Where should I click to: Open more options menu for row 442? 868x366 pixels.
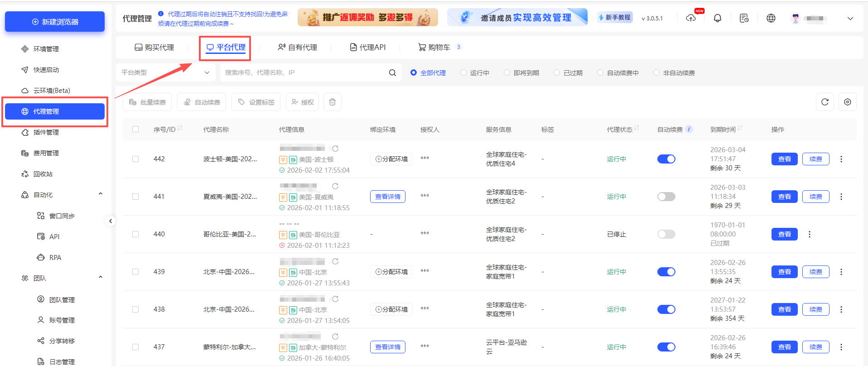pos(841,159)
